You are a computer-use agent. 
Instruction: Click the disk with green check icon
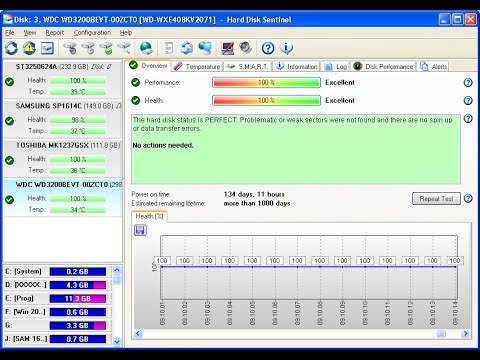tap(107, 48)
